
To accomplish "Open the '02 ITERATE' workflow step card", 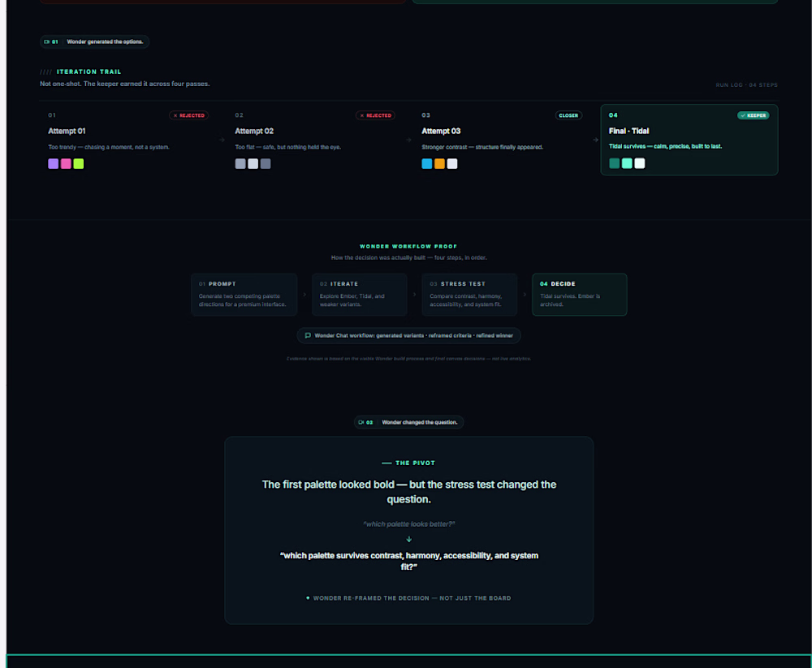I will point(360,295).
